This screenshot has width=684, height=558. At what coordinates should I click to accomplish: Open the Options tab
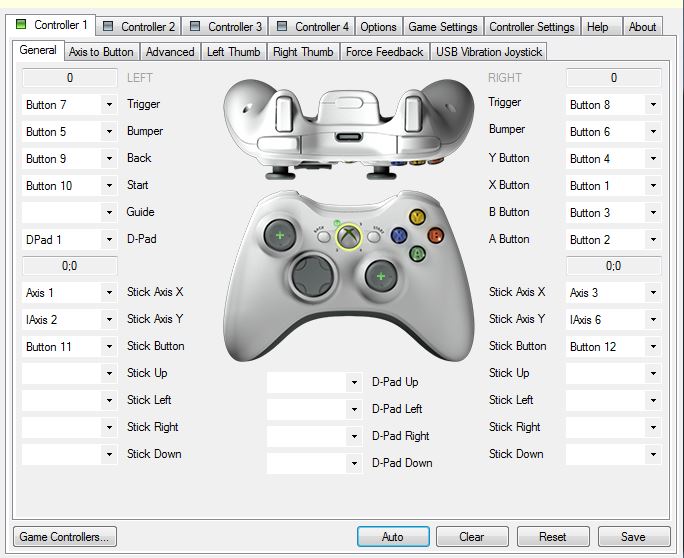pyautogui.click(x=378, y=27)
